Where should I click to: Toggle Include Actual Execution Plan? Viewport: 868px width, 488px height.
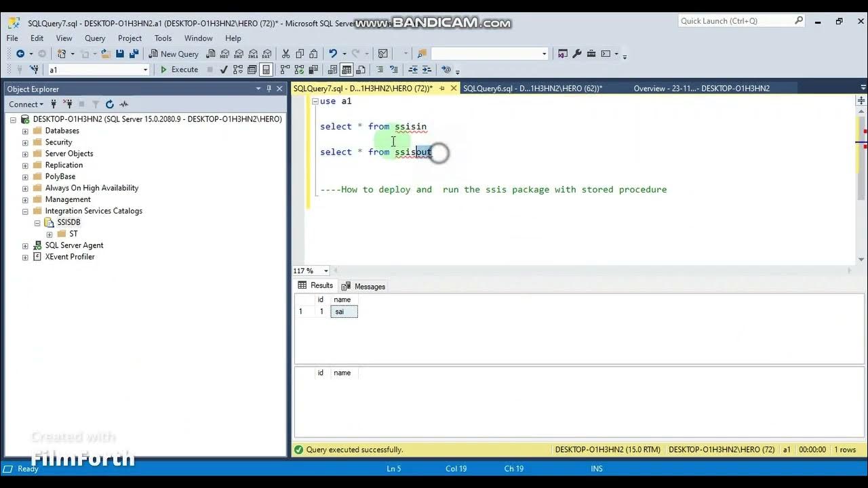coord(285,69)
